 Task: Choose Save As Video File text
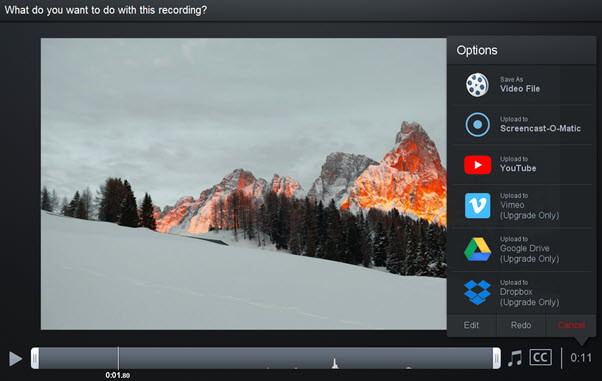pos(520,84)
